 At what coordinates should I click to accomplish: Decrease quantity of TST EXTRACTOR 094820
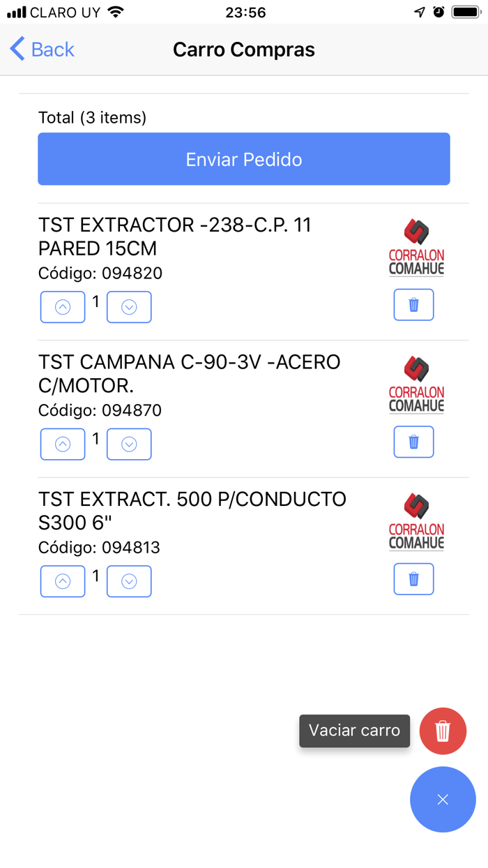coord(129,307)
